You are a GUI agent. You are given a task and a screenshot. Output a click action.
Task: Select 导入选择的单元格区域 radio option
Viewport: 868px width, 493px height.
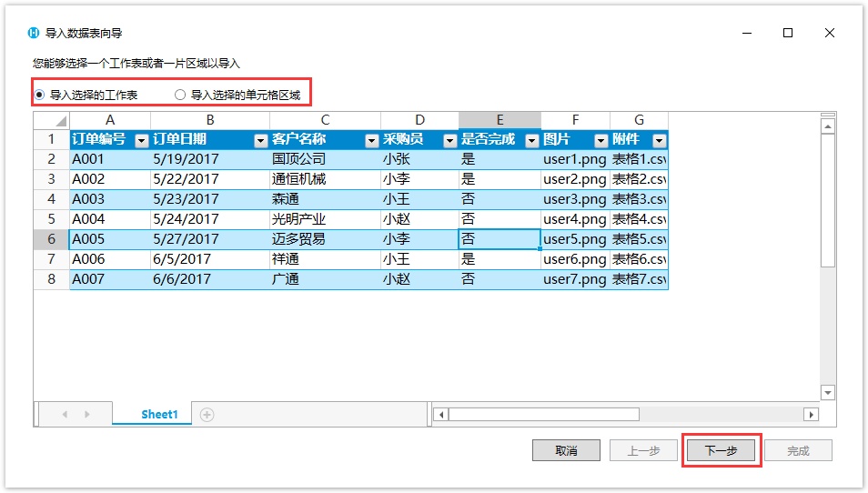pos(237,96)
